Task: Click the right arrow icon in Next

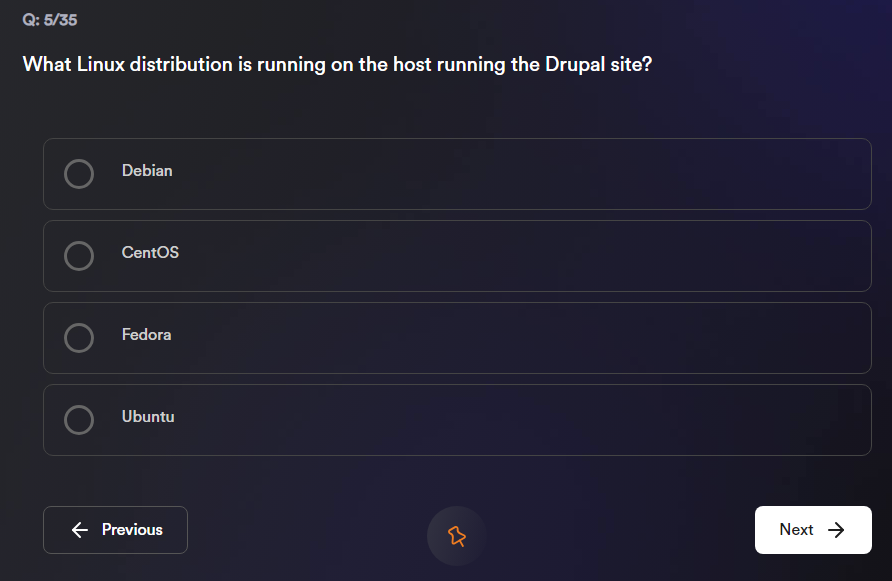Action: [x=837, y=530]
